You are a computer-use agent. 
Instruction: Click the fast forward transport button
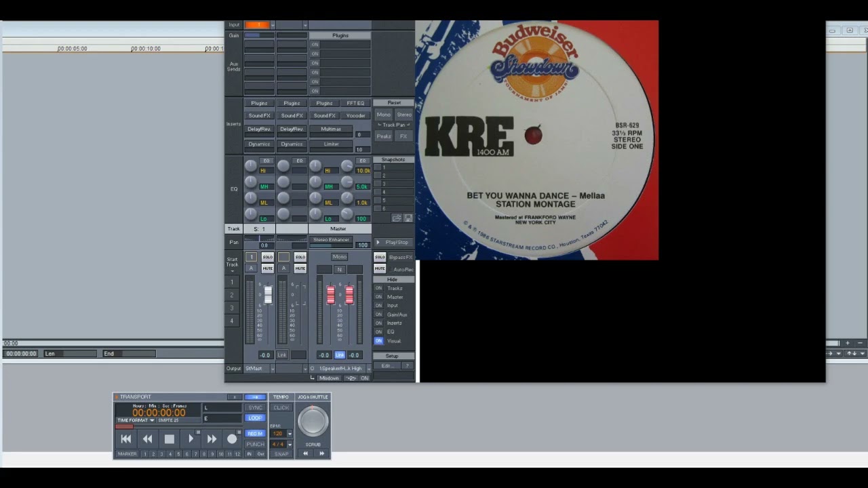pyautogui.click(x=212, y=439)
